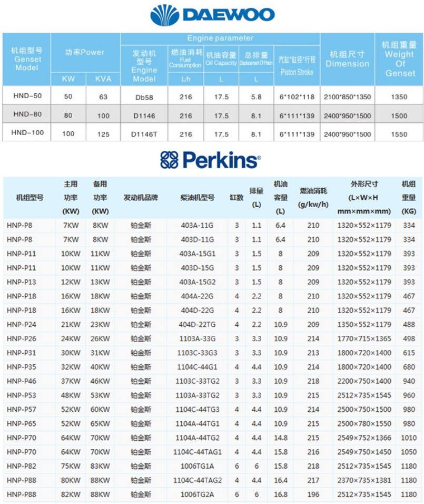
Task: Click the HNP-P82 genset row label
Action: pyautogui.click(x=22, y=466)
